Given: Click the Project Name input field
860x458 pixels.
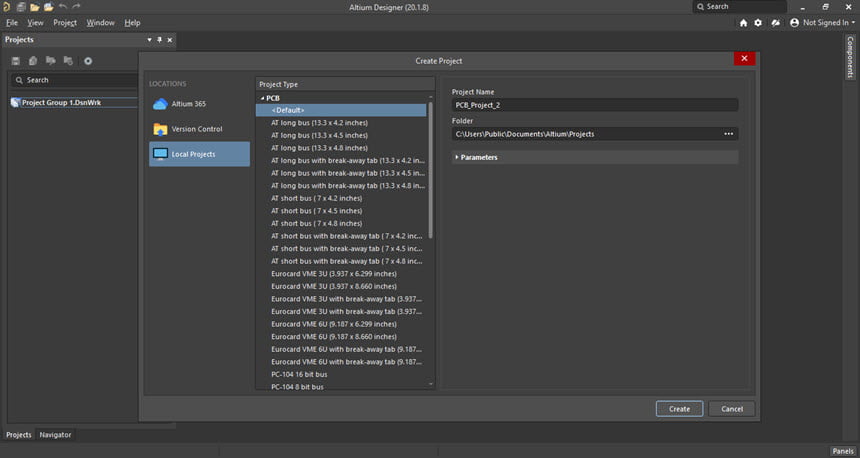Looking at the screenshot, I should coord(595,105).
